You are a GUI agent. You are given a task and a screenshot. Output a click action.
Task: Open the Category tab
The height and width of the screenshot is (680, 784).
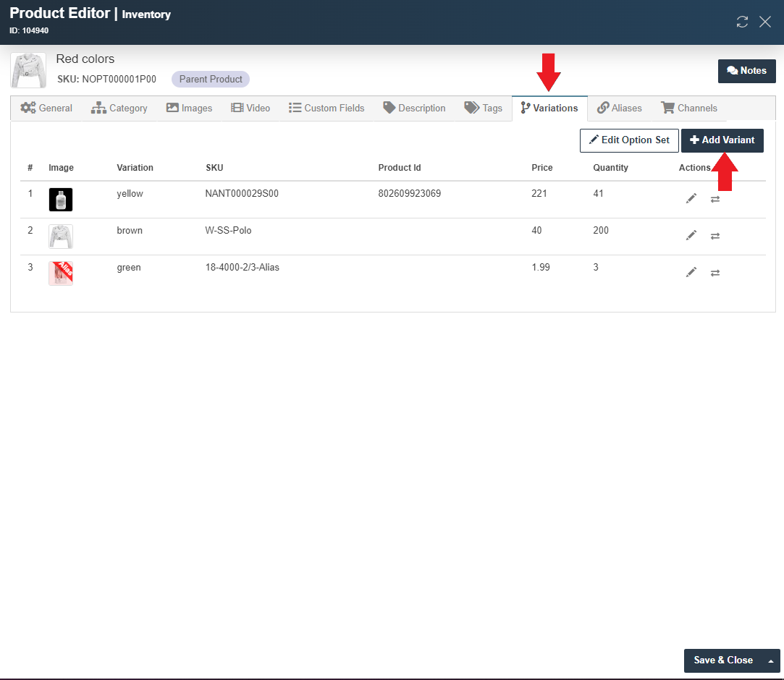pyautogui.click(x=119, y=108)
